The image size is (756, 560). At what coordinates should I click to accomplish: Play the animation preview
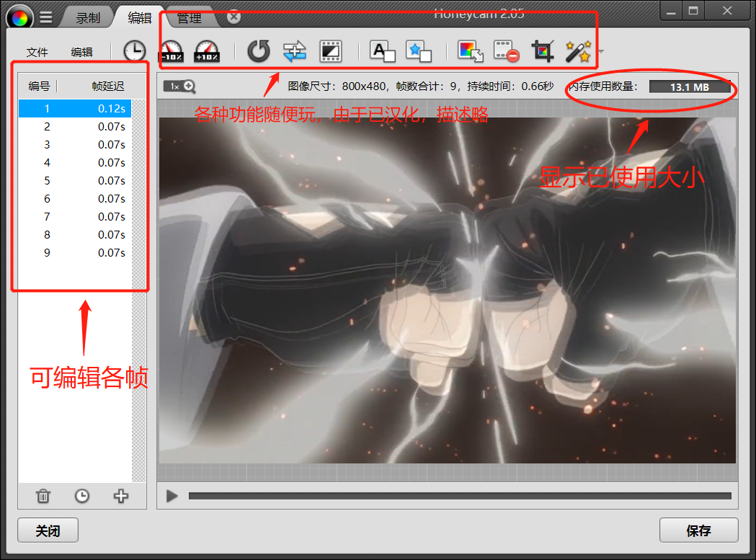point(172,496)
